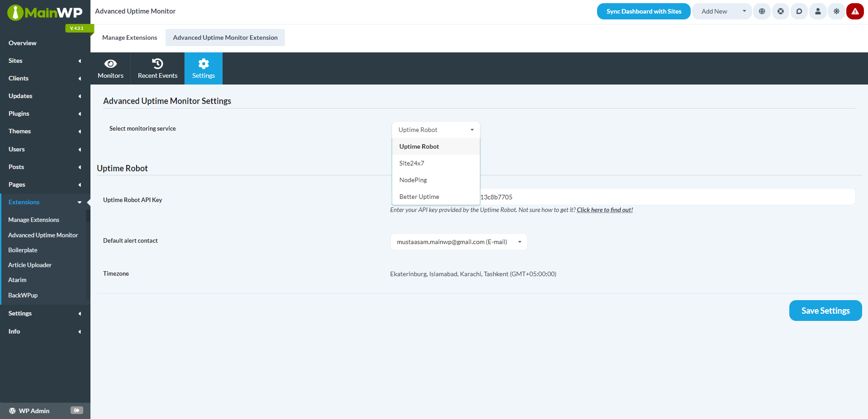This screenshot has width=868, height=419.
Task: Select the Settings gear tab
Action: click(x=204, y=69)
